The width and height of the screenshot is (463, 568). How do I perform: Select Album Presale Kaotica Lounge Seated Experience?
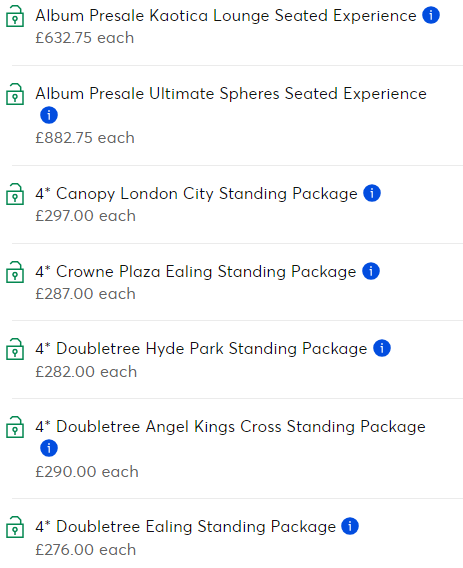[x=226, y=16]
